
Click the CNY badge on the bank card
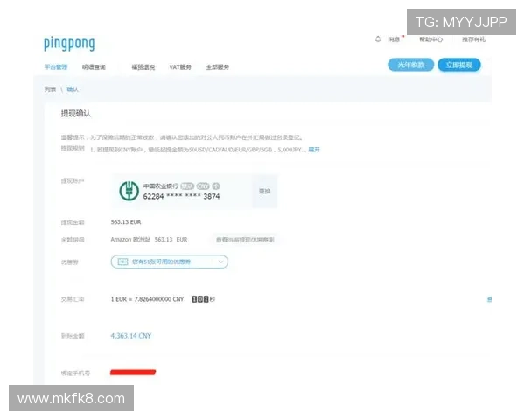203,185
